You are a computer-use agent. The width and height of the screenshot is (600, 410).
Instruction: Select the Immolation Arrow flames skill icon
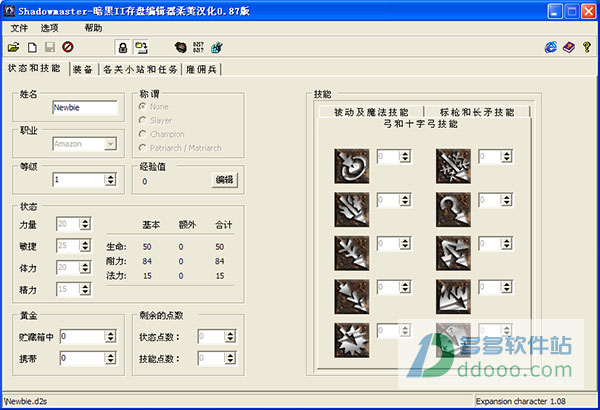[x=453, y=297]
